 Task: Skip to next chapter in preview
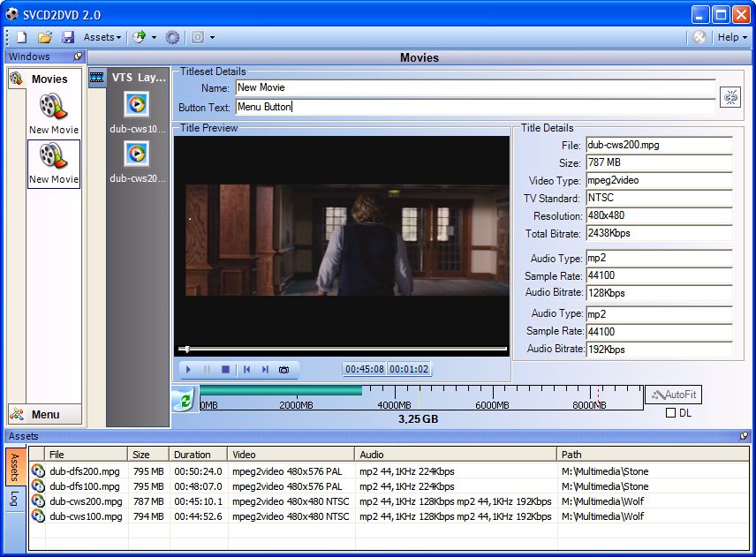coord(265,370)
